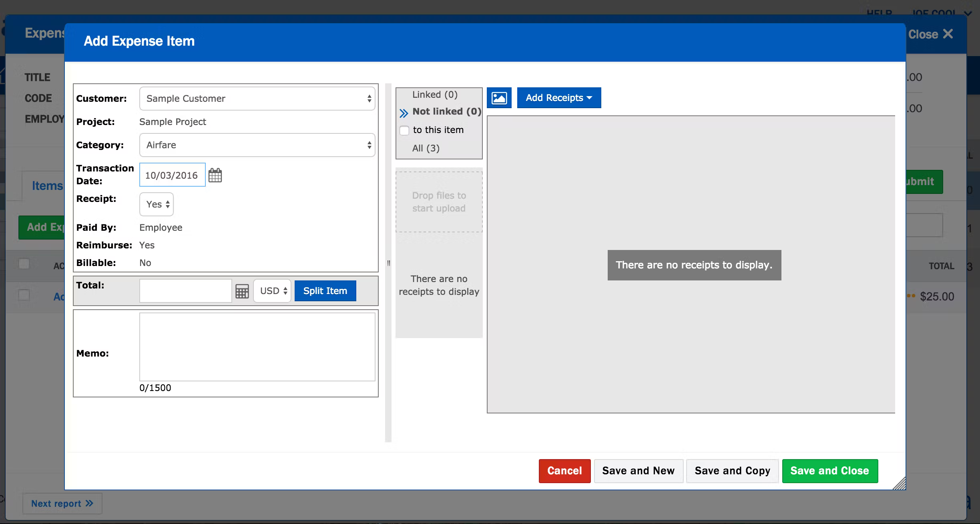
Task: Click Save and Close
Action: click(830, 471)
